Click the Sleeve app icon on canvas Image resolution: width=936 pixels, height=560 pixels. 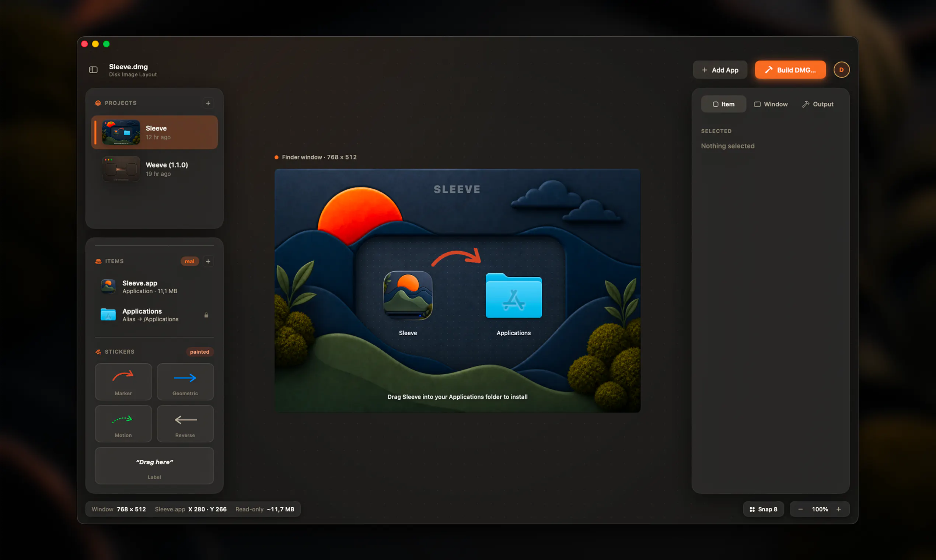pyautogui.click(x=408, y=295)
